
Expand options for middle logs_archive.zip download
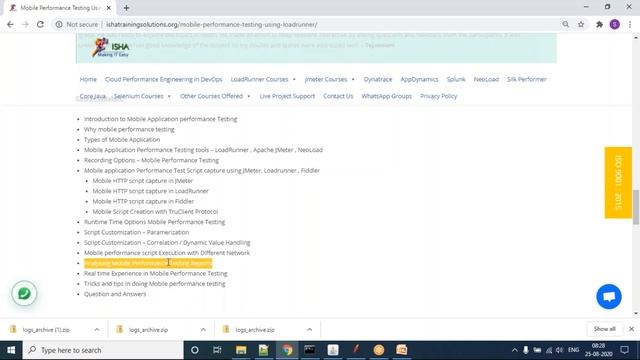click(x=203, y=329)
